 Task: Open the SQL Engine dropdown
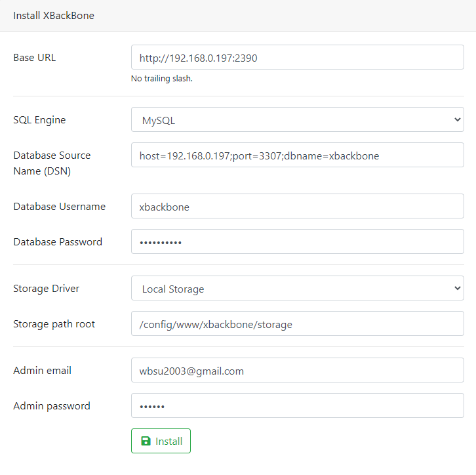pyautogui.click(x=298, y=119)
